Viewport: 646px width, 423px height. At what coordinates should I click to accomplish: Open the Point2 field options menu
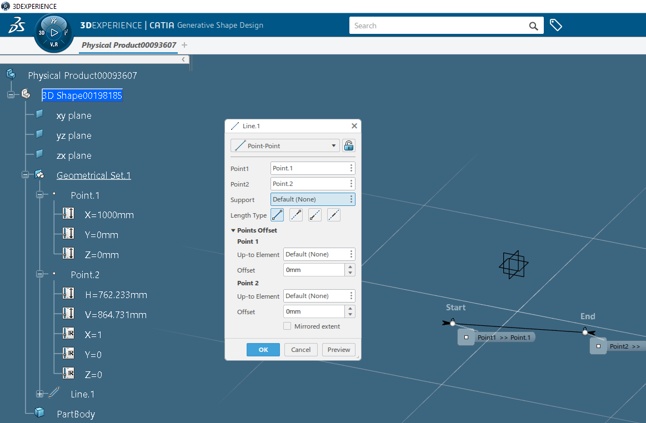coord(351,184)
